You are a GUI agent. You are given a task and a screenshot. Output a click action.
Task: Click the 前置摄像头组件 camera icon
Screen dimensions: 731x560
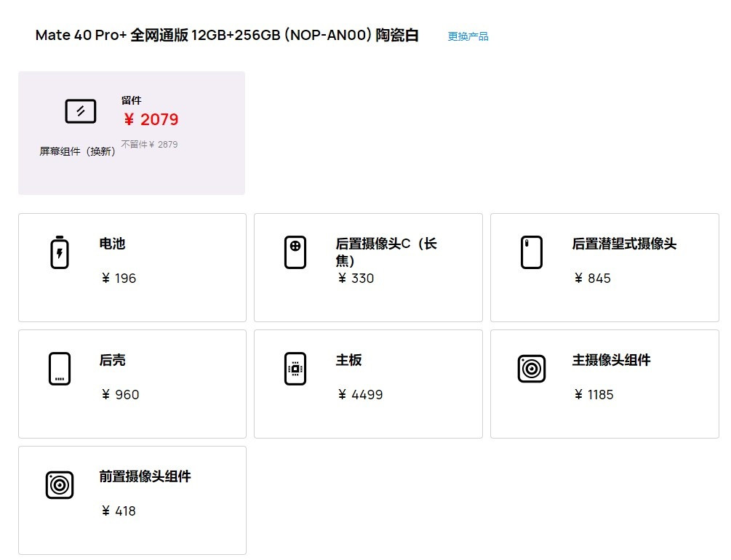[x=60, y=485]
